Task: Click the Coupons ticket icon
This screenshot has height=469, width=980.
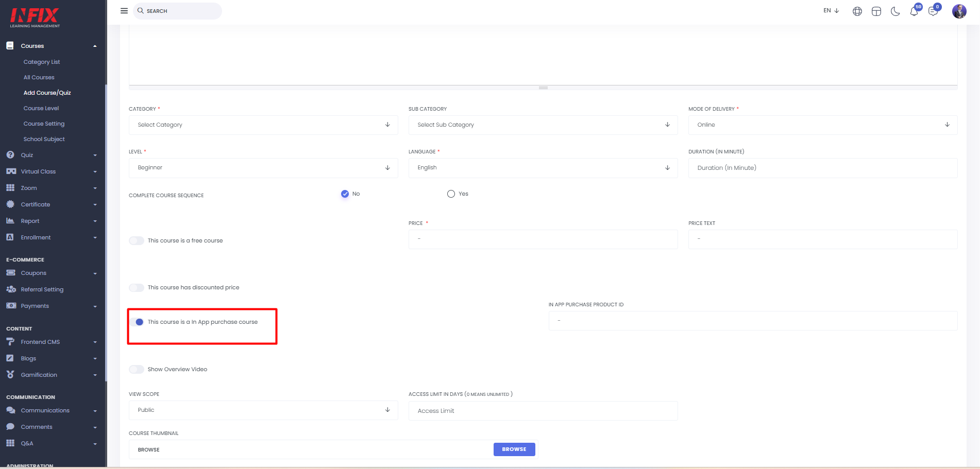Action: pos(11,273)
